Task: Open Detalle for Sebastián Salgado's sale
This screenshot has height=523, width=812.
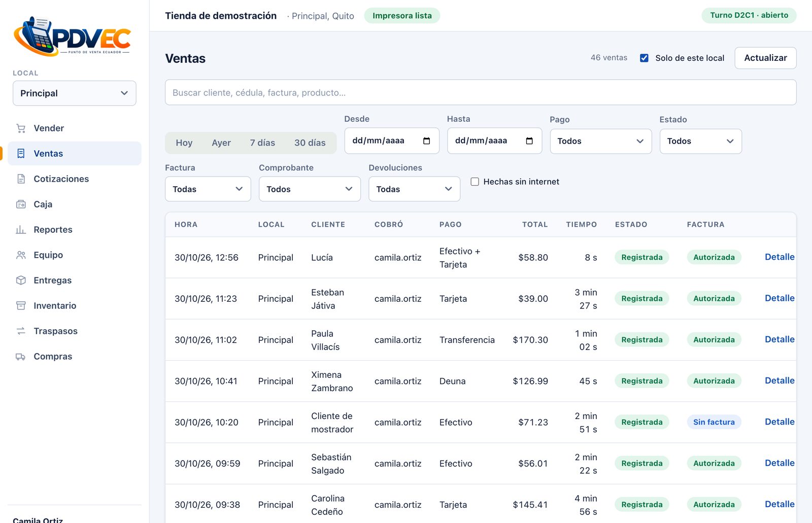Action: pyautogui.click(x=780, y=463)
